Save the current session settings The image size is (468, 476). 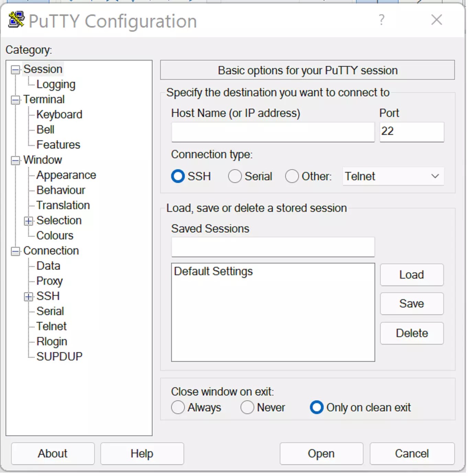(x=411, y=304)
